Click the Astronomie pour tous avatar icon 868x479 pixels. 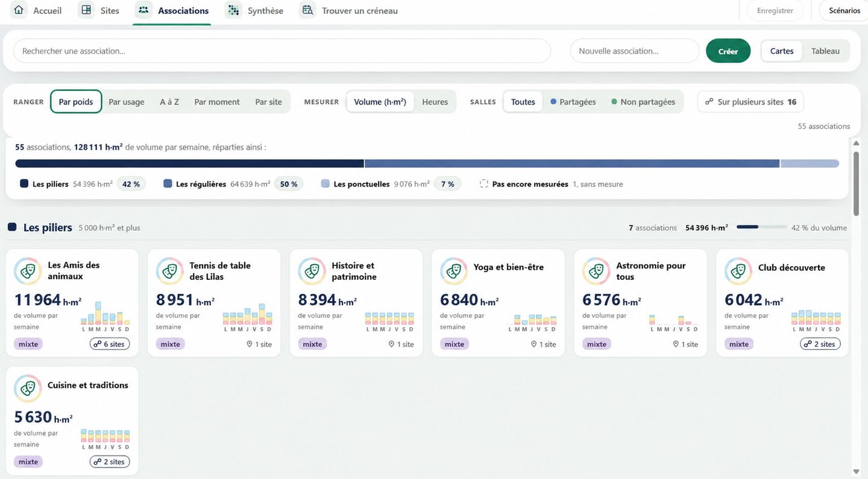click(596, 271)
